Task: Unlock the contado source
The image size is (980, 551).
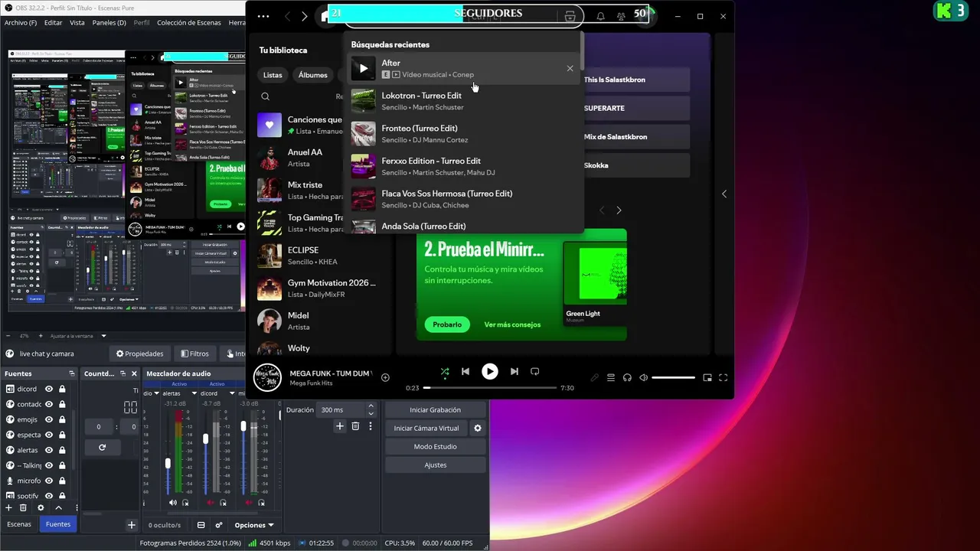Action: tap(62, 404)
